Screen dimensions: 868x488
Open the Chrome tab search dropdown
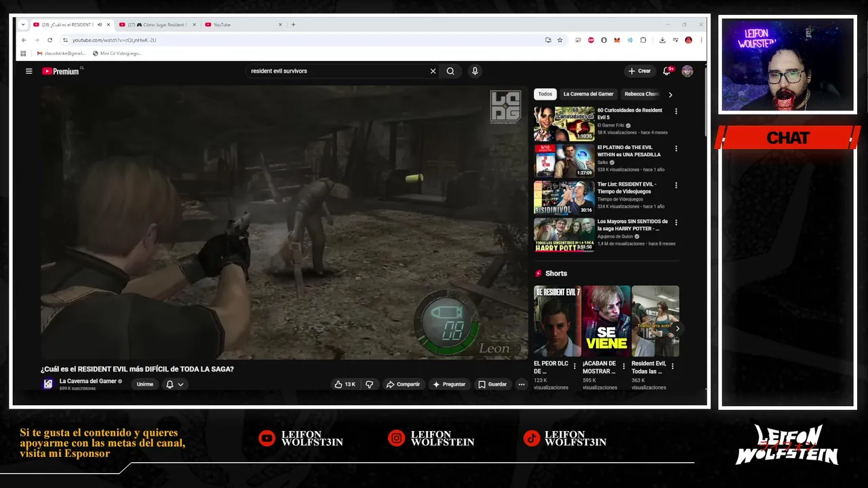pyautogui.click(x=23, y=24)
